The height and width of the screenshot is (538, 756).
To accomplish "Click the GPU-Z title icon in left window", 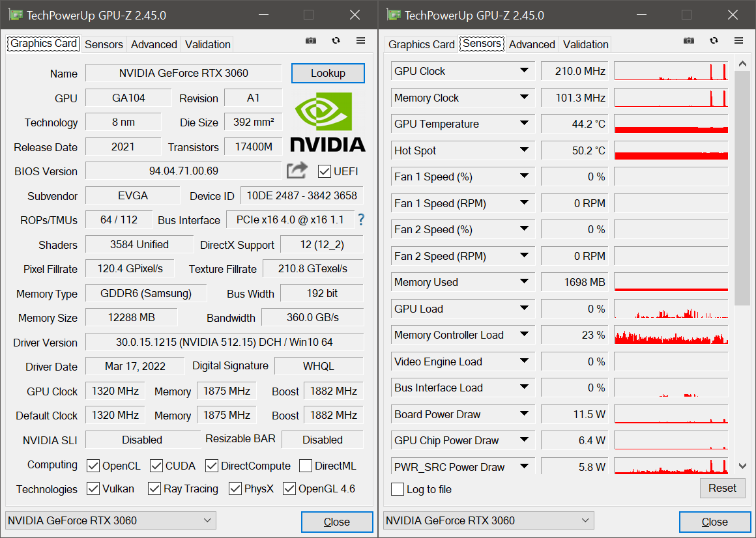I will [x=16, y=15].
